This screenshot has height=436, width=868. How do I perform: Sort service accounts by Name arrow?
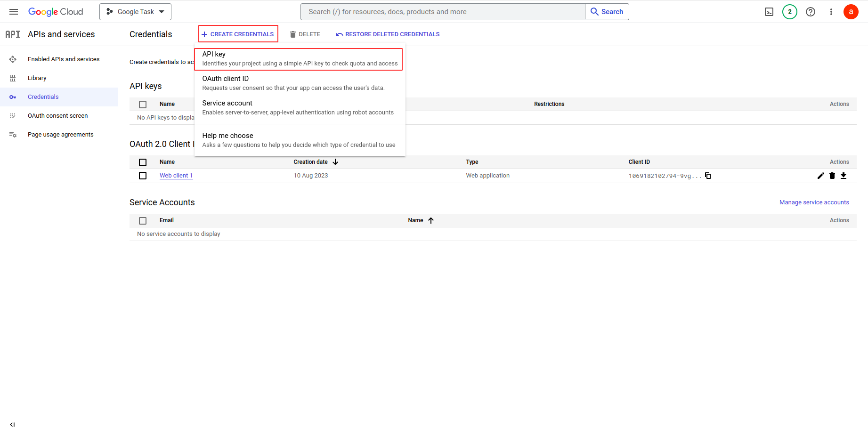pyautogui.click(x=431, y=220)
